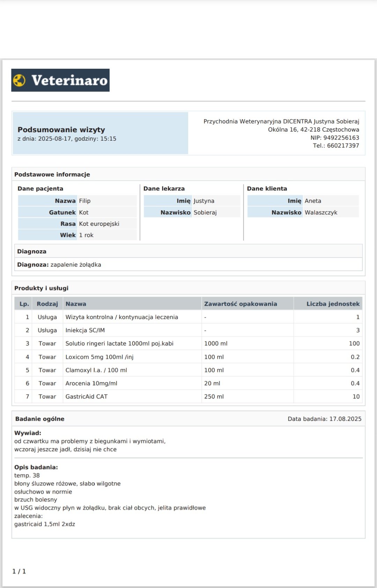Click the Data badania 17.08.2025 text
Image resolution: width=377 pixels, height=588 pixels.
[x=325, y=419]
